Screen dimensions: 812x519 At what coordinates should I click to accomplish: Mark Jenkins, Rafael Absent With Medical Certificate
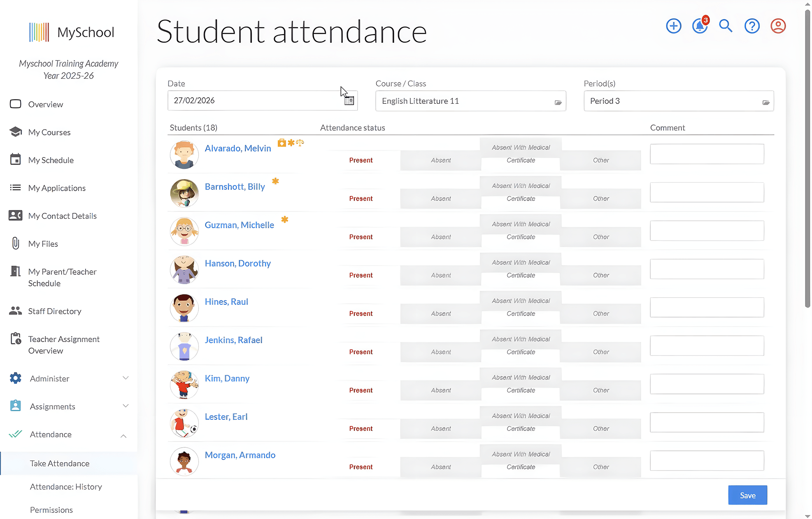click(x=521, y=346)
